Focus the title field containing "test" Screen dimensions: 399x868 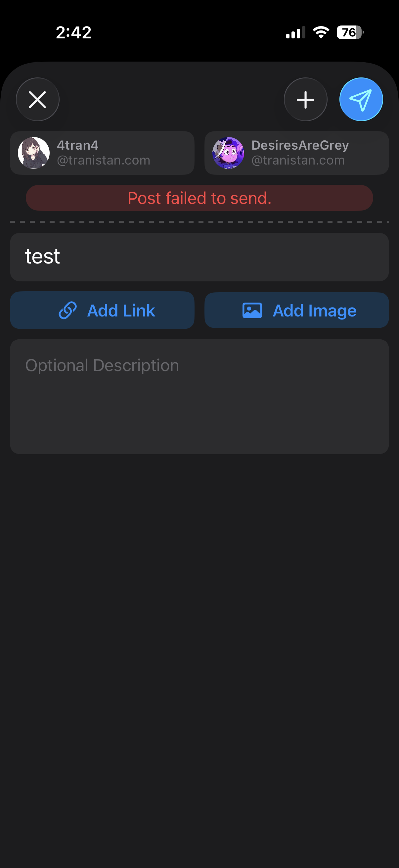click(199, 257)
